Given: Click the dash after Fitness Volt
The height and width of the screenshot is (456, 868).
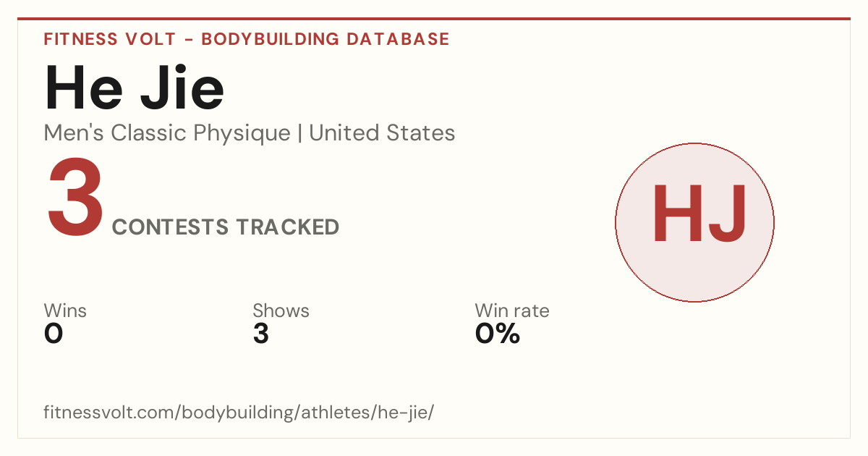Looking at the screenshot, I should [187, 39].
